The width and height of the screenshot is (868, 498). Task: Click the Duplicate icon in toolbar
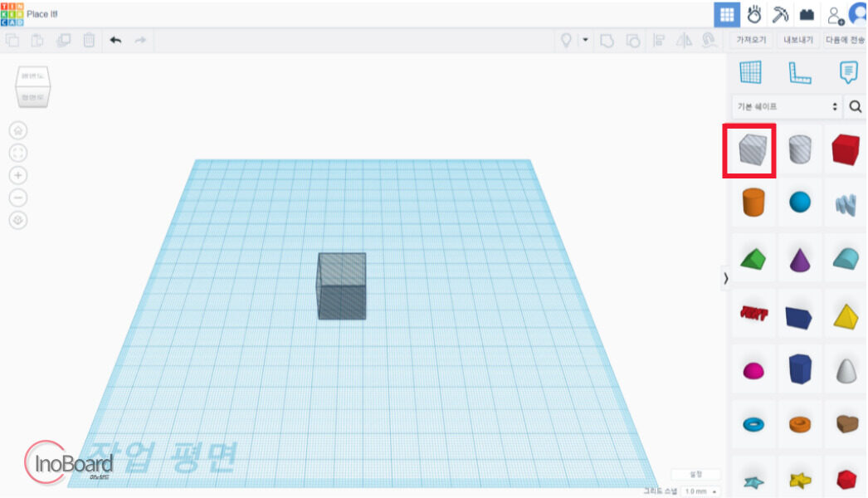pos(64,41)
